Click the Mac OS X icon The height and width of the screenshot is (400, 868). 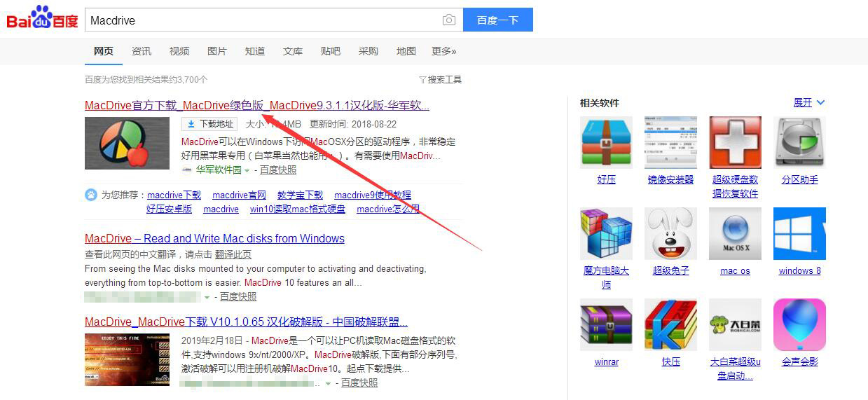pyautogui.click(x=735, y=233)
